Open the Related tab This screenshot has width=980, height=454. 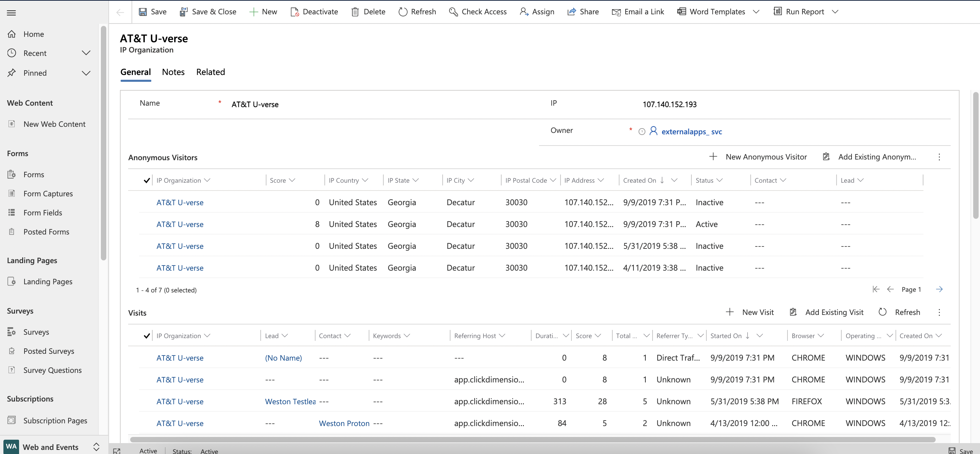[x=210, y=72]
